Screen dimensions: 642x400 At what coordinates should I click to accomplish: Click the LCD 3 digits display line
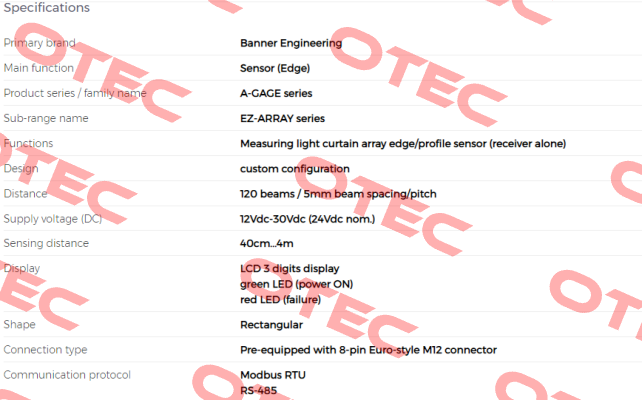(x=289, y=269)
